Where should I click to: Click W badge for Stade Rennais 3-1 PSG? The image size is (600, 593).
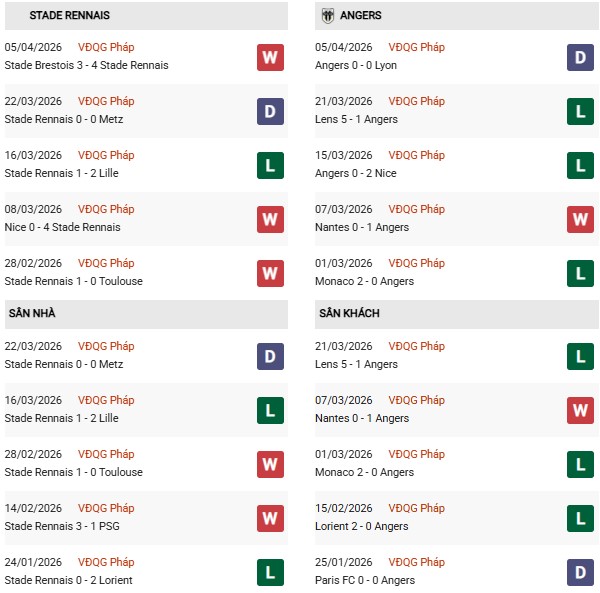270,518
